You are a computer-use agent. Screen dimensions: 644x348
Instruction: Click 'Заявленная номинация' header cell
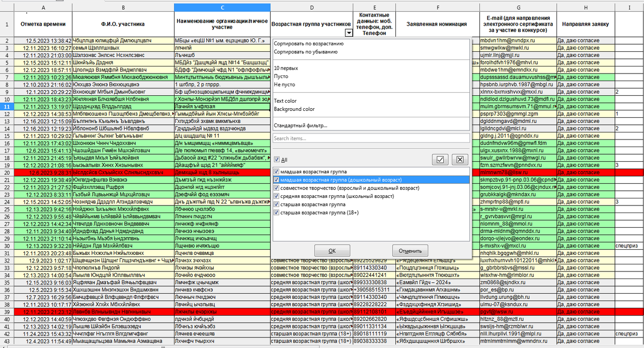tap(437, 24)
